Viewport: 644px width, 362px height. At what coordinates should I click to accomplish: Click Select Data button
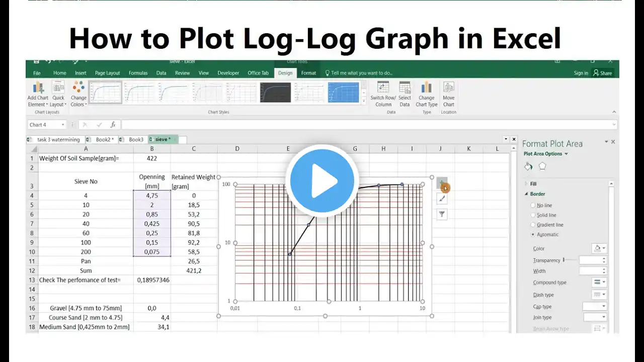click(405, 94)
